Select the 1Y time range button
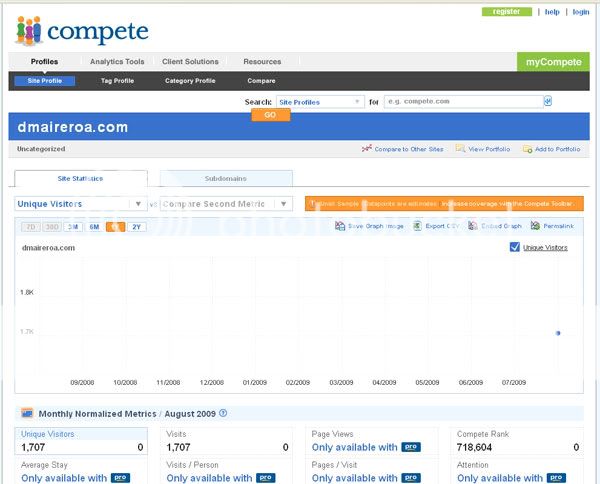Viewport: 600px width, 484px height. pyautogui.click(x=115, y=227)
